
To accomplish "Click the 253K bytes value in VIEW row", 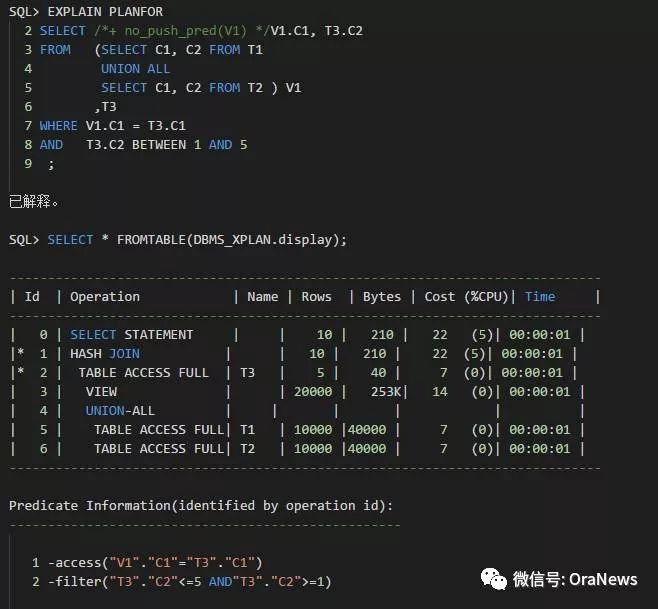I will tap(381, 392).
